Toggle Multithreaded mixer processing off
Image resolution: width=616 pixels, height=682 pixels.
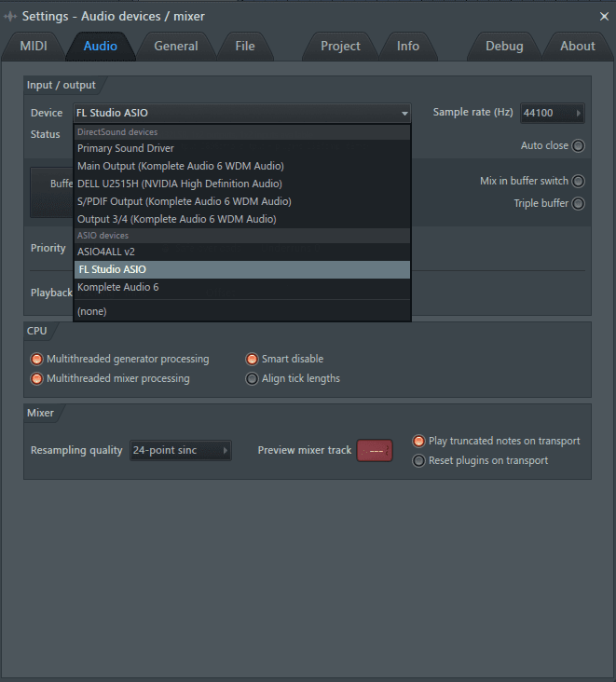pos(36,379)
